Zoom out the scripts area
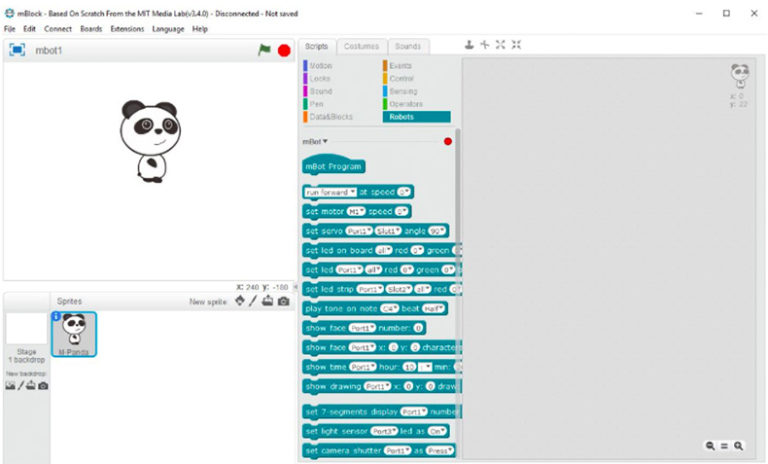 709,446
